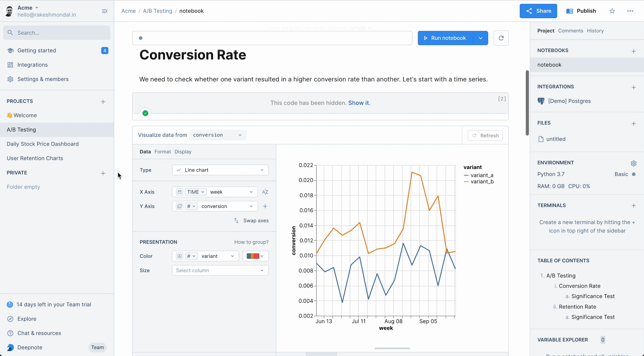The image size is (644, 356).
Task: Click Swap axes
Action: tap(251, 221)
